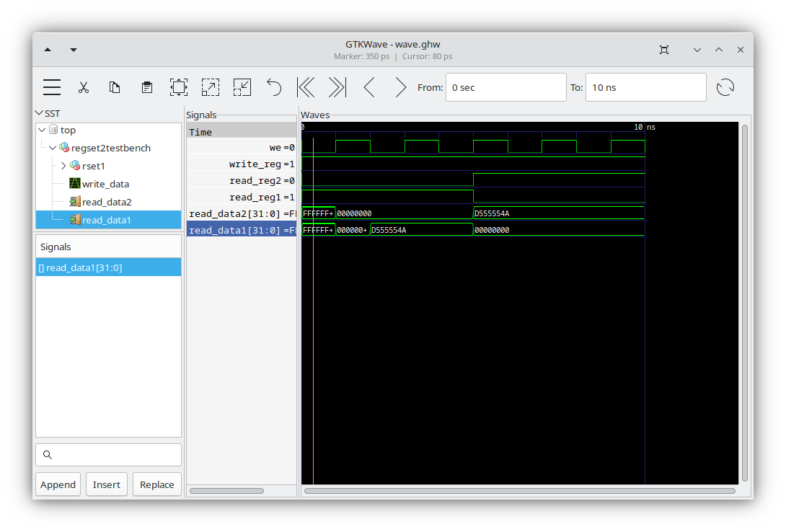The height and width of the screenshot is (532, 786).
Task: Collapse the top hierarchy node
Action: 41,130
